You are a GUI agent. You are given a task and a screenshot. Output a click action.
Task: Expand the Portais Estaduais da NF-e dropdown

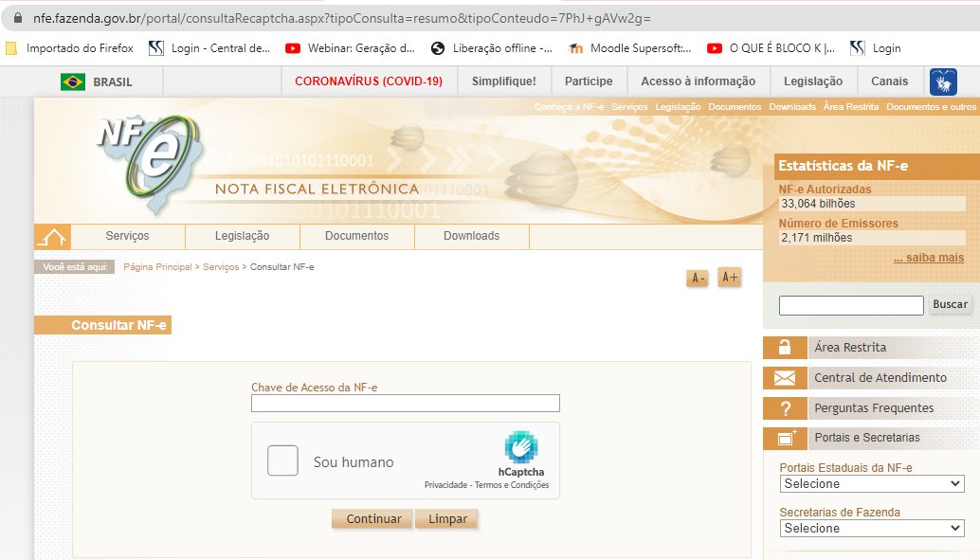point(872,484)
